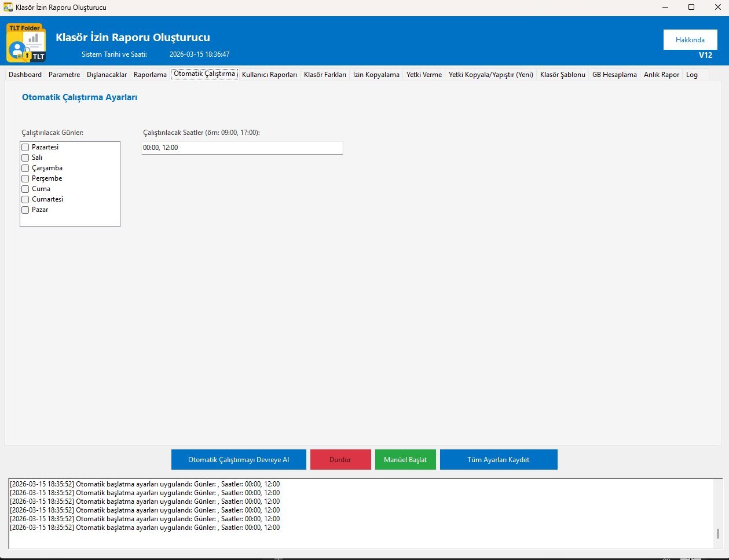Toggle the Pazar checkbox
Image resolution: width=729 pixels, height=560 pixels.
tap(25, 210)
